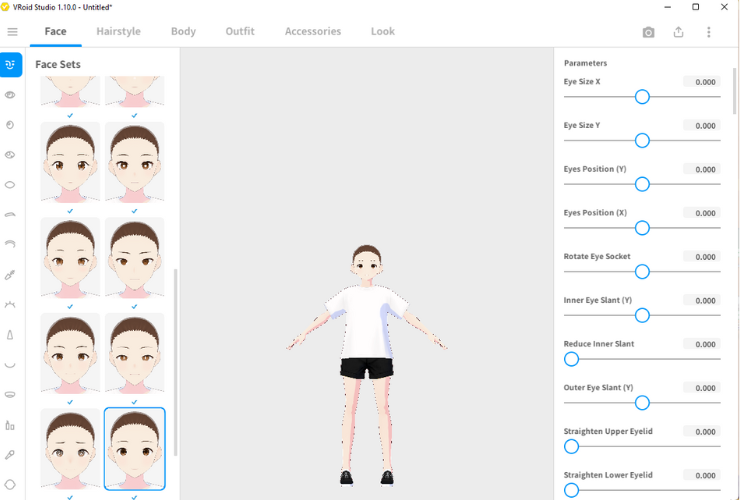
Task: Click the Inner Eye Slant (Y) value field
Action: pyautogui.click(x=702, y=300)
